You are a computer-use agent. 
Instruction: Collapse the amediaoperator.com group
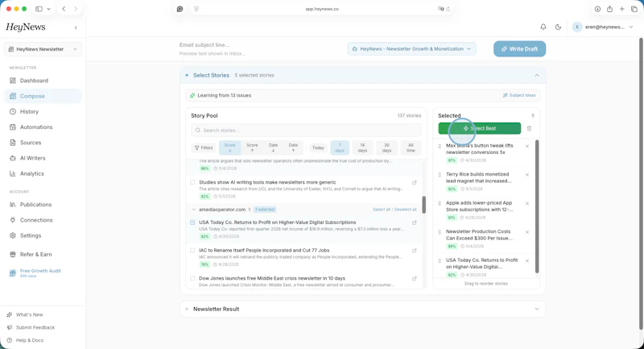(194, 210)
